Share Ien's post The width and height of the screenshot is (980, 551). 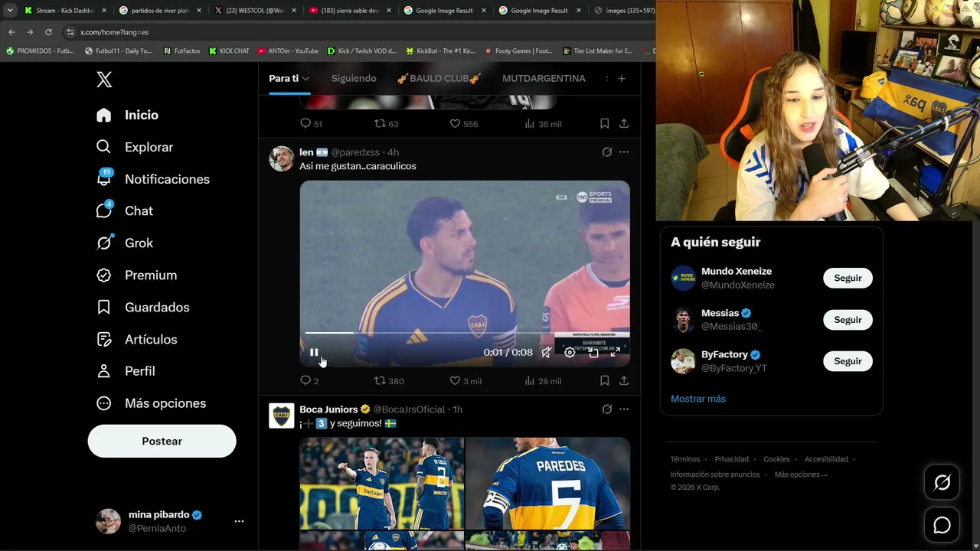pyautogui.click(x=624, y=380)
